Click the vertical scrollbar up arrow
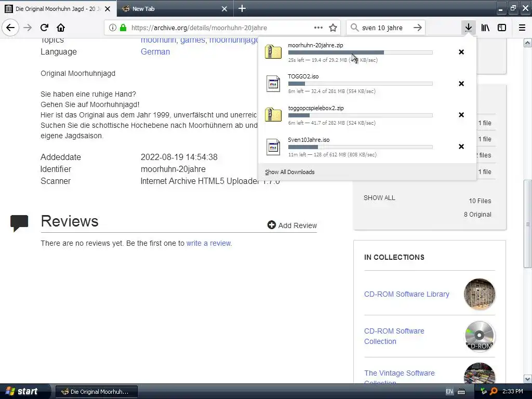The width and height of the screenshot is (532, 399). [x=528, y=43]
